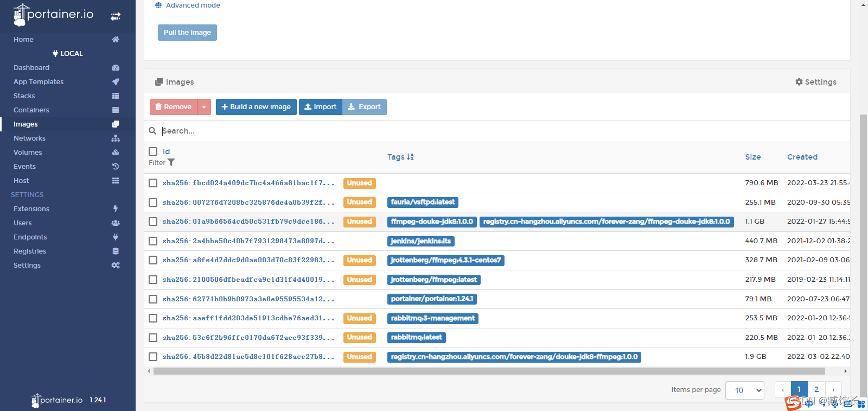Click the Home house icon in sidebar
The image size is (868, 411).
click(116, 39)
